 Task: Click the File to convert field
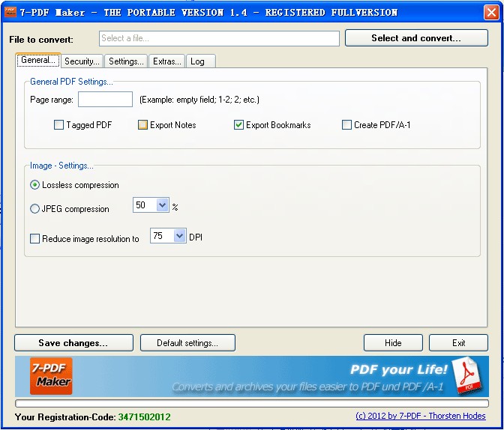[x=219, y=38]
